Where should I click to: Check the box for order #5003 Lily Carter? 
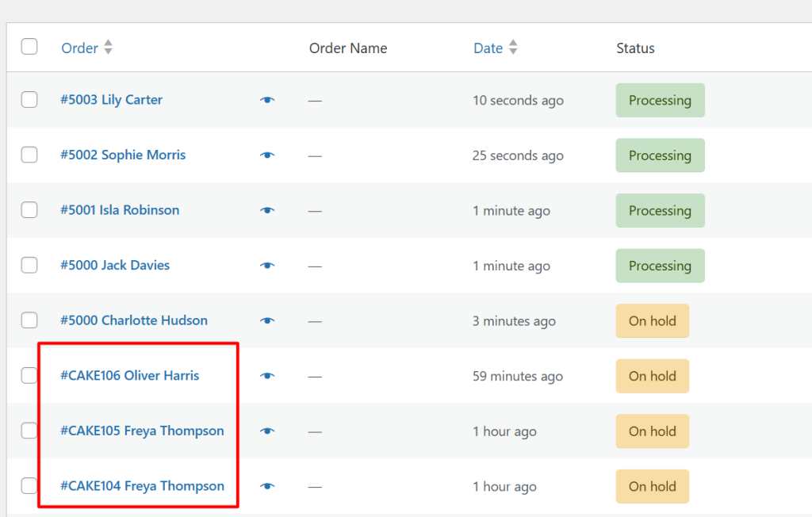[x=29, y=100]
